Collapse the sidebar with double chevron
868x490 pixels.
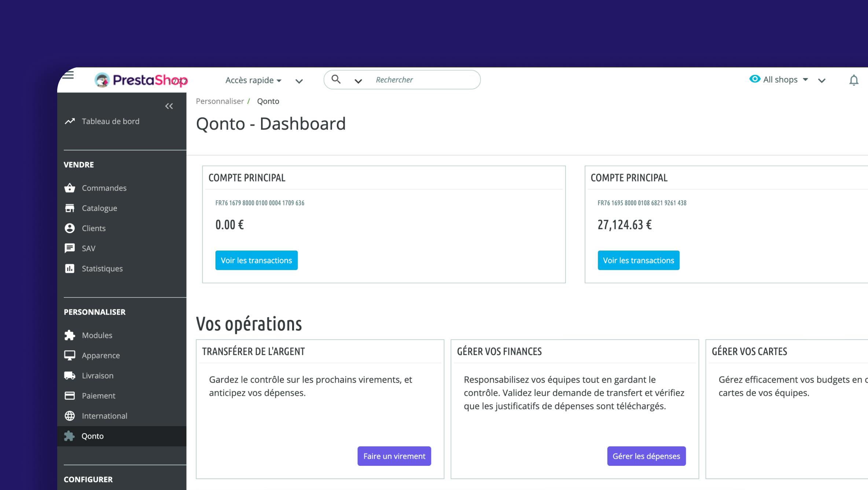click(169, 106)
